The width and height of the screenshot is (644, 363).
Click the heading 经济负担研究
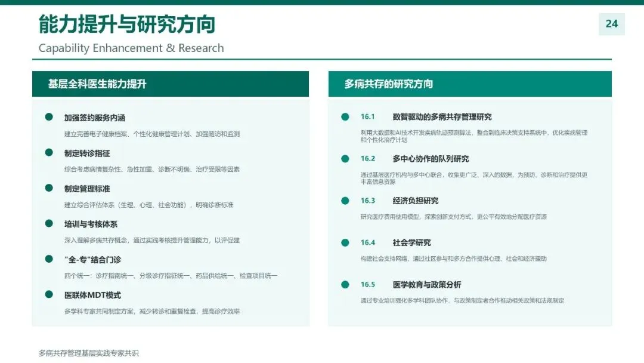coord(415,201)
